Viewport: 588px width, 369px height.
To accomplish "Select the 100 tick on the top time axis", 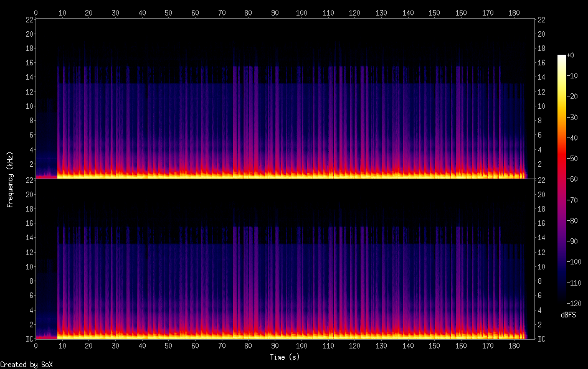I will [x=301, y=12].
